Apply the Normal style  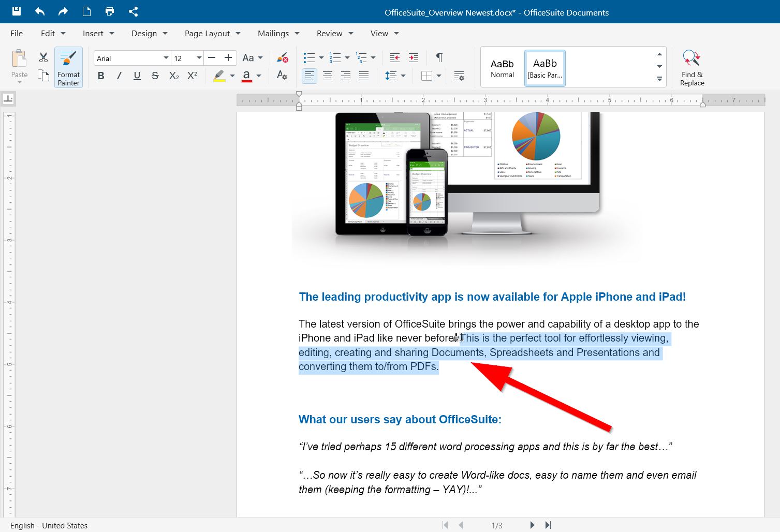click(502, 68)
